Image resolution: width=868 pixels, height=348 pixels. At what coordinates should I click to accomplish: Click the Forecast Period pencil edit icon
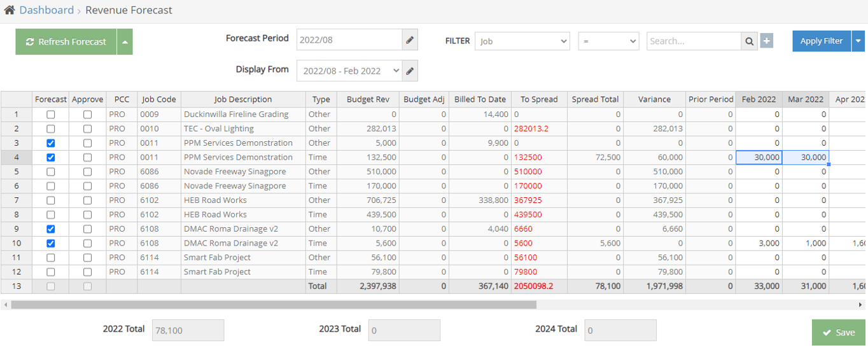(410, 39)
